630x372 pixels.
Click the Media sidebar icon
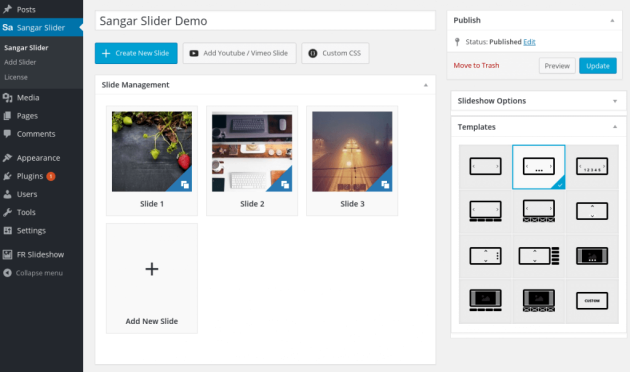pos(7,98)
